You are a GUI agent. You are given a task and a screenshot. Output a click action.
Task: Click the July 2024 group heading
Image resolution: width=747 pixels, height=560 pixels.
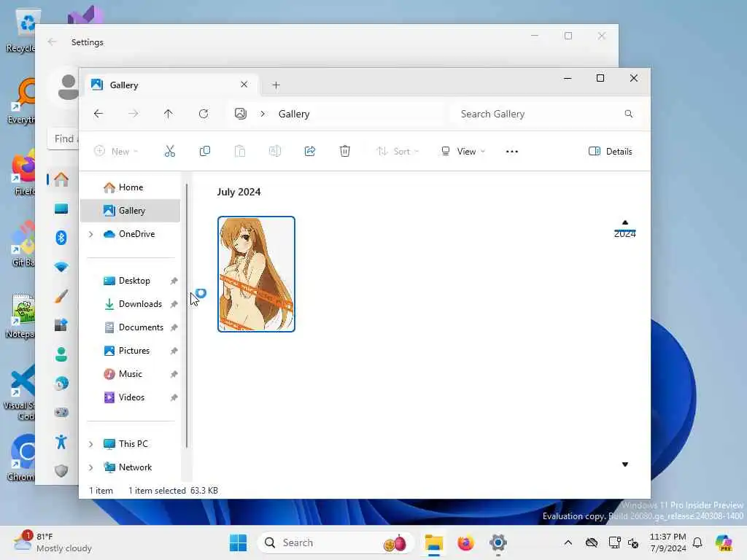point(239,192)
